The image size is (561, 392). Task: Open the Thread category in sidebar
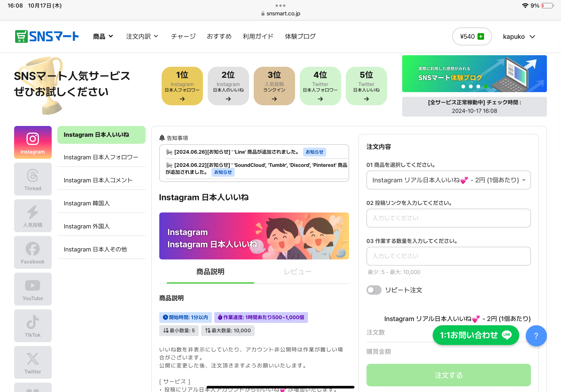(x=33, y=179)
